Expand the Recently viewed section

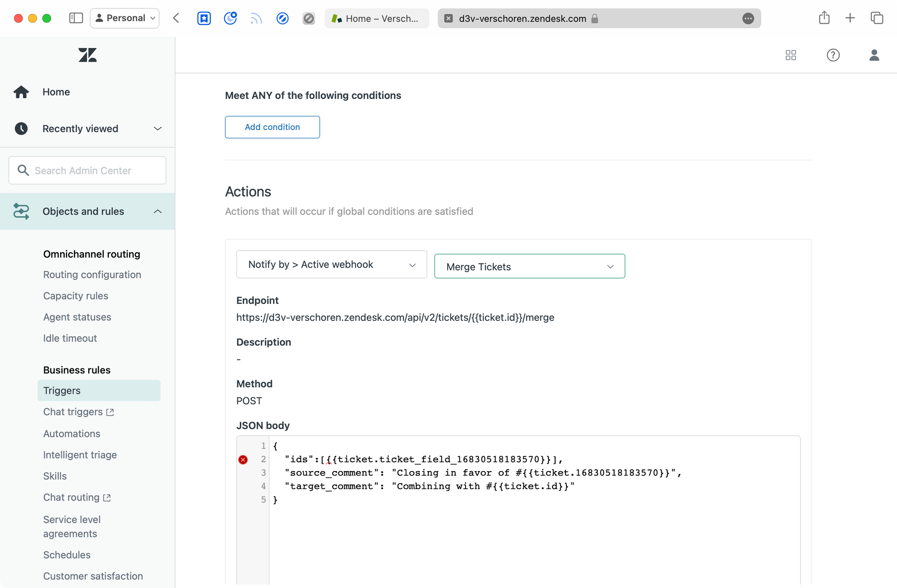click(x=157, y=129)
